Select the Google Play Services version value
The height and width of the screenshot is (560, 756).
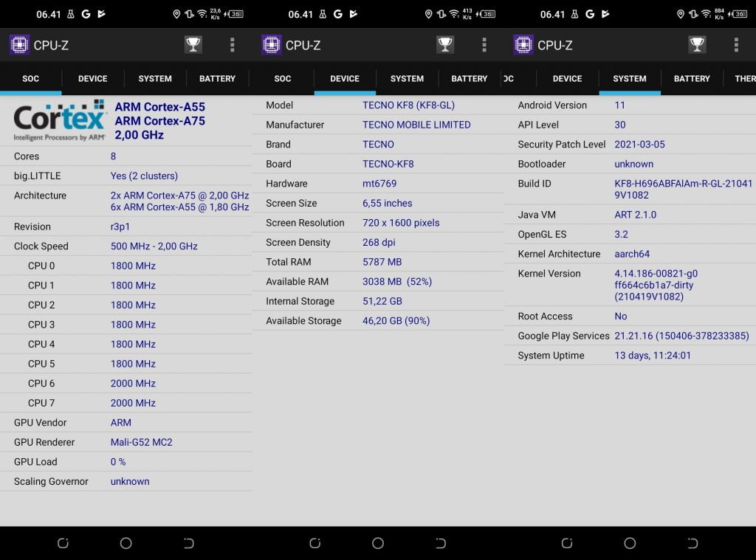click(681, 336)
